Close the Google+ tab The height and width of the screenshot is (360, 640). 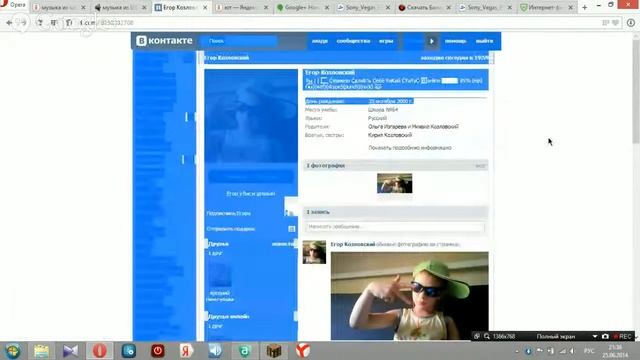tap(327, 7)
